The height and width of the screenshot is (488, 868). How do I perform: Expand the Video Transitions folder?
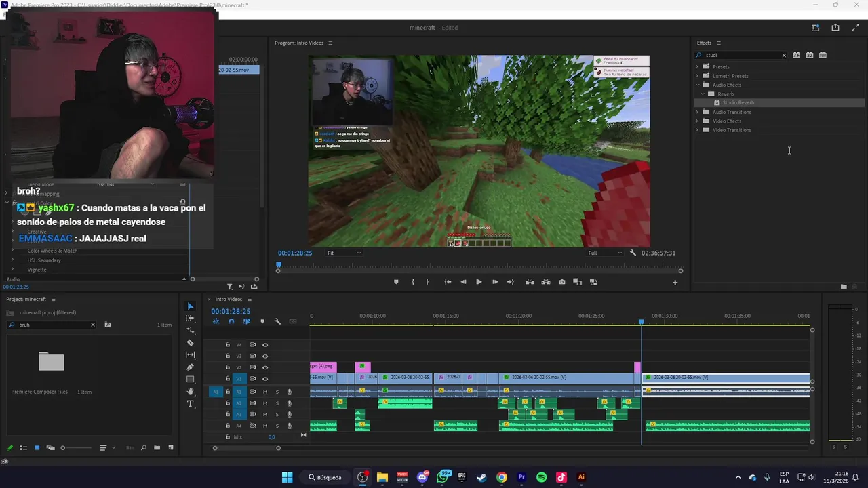pos(697,130)
